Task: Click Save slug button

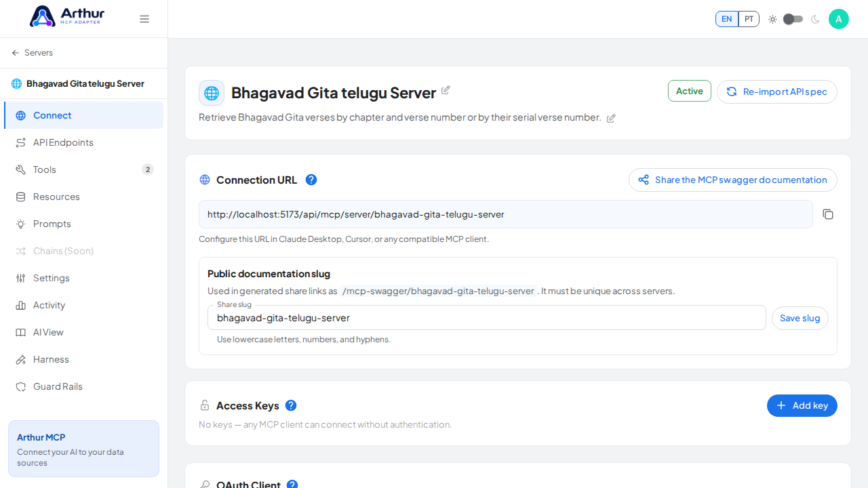Action: (800, 318)
